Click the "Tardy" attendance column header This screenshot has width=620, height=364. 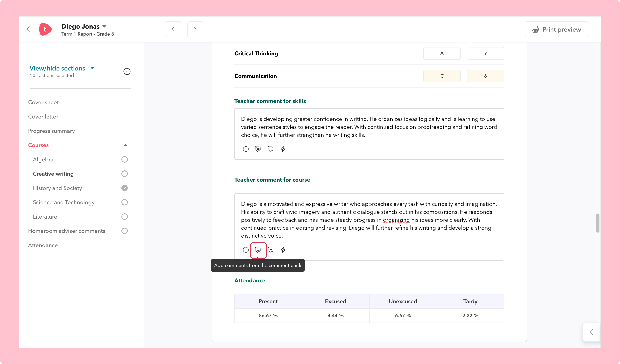[470, 301]
